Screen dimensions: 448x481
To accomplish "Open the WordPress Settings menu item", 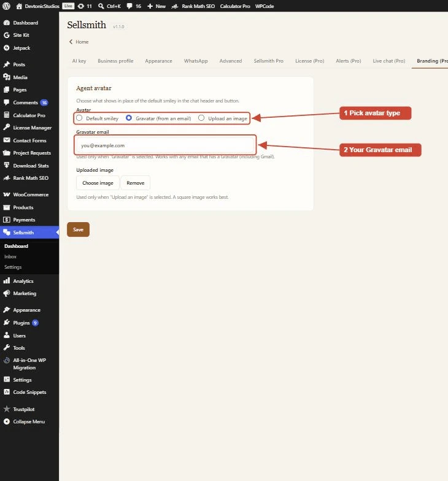I will [x=29, y=379].
